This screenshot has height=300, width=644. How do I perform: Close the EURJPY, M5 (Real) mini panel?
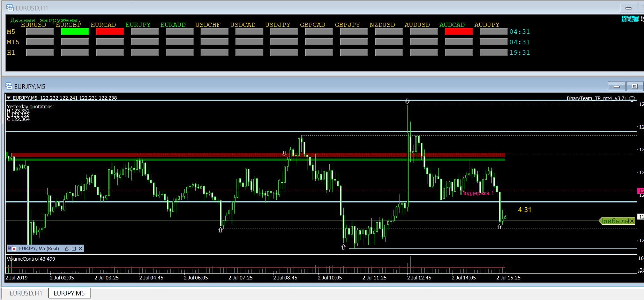tap(80, 248)
